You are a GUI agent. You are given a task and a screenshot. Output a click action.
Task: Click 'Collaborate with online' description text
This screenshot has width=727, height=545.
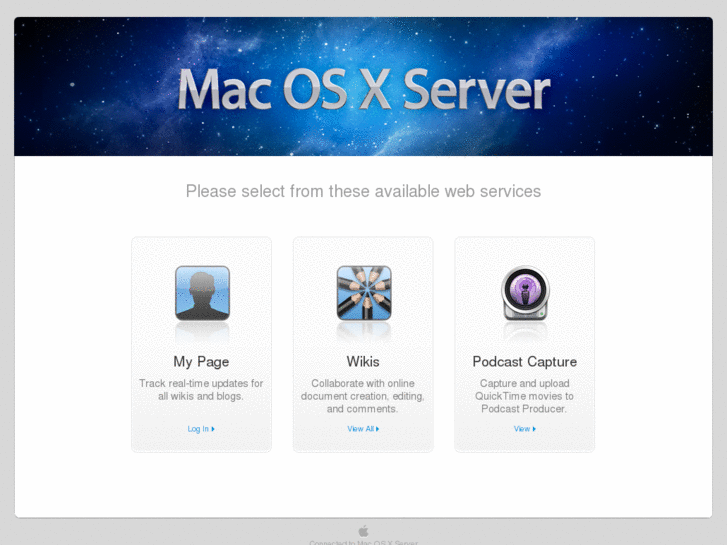[x=363, y=384]
